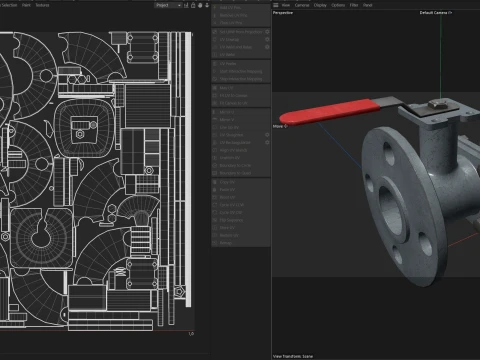Click the UV Weld and Relax icon
The width and height of the screenshot is (480, 360).
(215, 47)
